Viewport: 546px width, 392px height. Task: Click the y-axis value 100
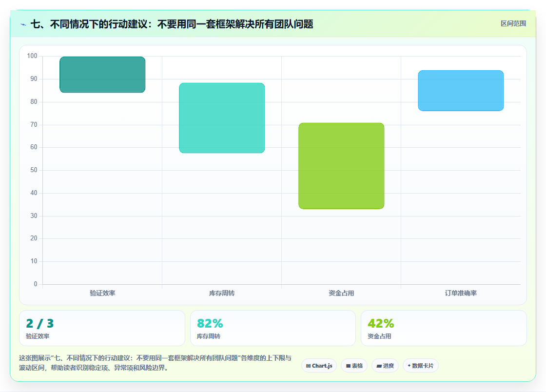coord(32,56)
